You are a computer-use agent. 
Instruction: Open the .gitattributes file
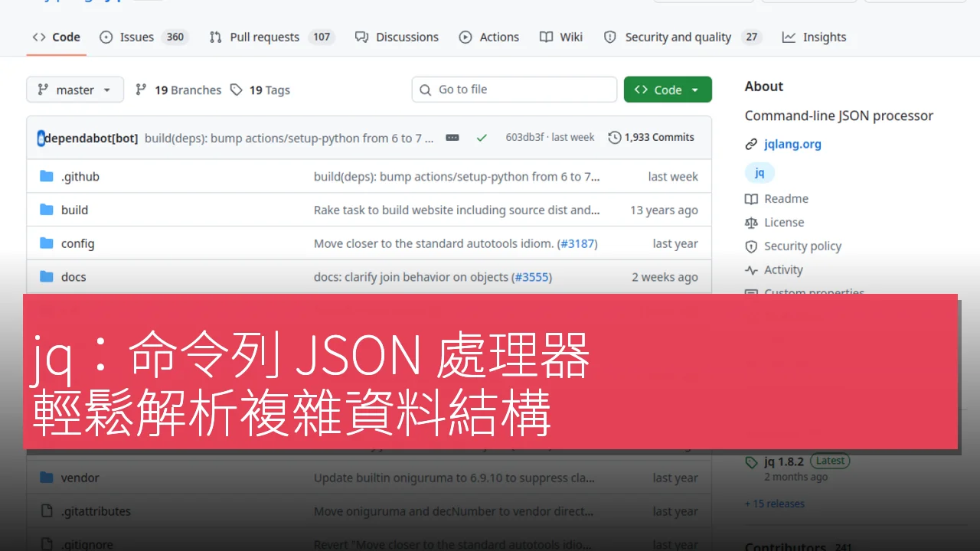(96, 511)
